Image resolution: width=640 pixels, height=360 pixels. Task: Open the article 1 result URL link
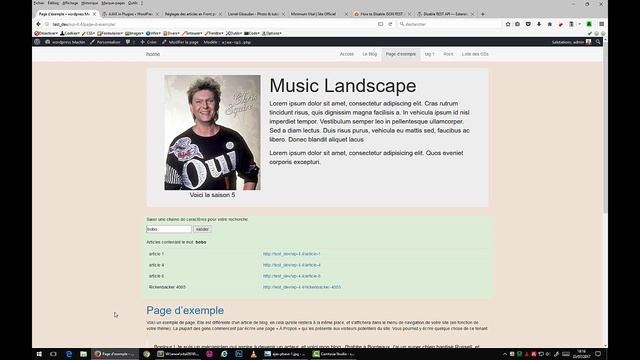[291, 254]
